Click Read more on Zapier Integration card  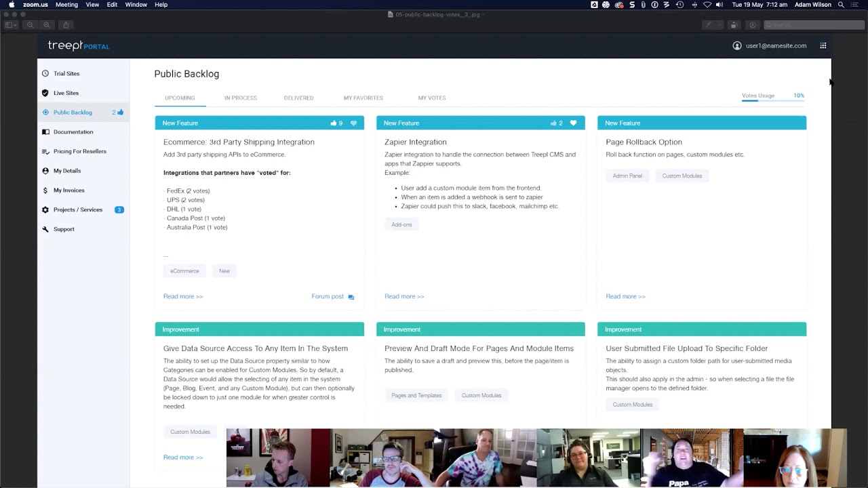404,296
